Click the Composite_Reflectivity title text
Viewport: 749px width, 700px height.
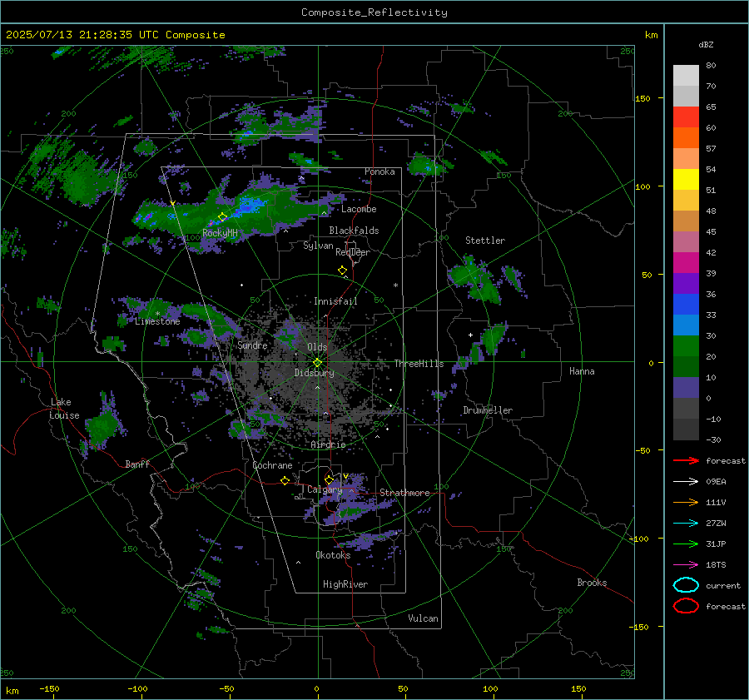[374, 12]
